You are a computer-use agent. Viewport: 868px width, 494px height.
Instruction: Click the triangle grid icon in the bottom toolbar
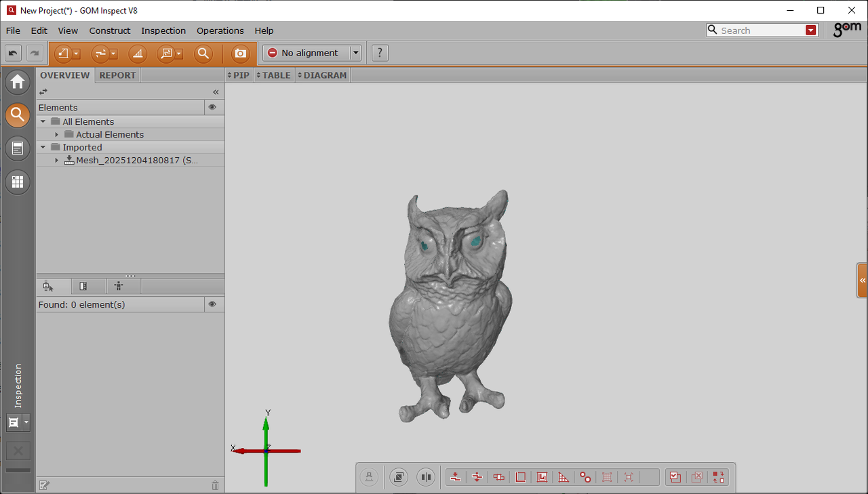[x=564, y=477]
